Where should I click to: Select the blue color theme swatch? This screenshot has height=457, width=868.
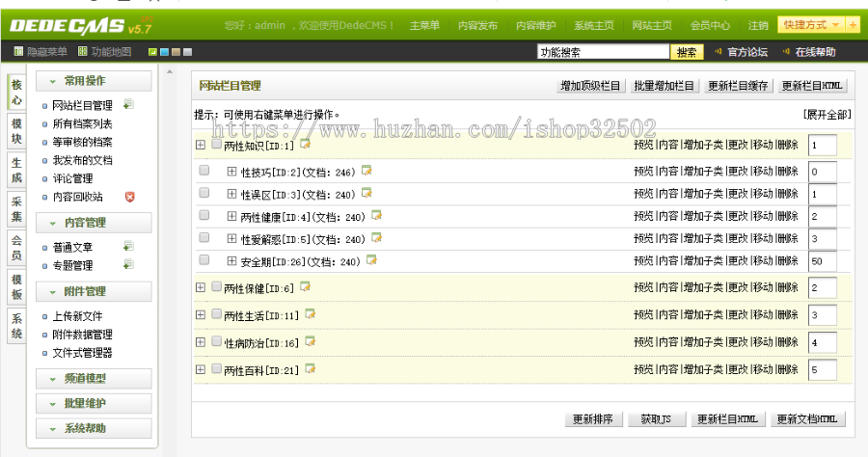click(164, 52)
